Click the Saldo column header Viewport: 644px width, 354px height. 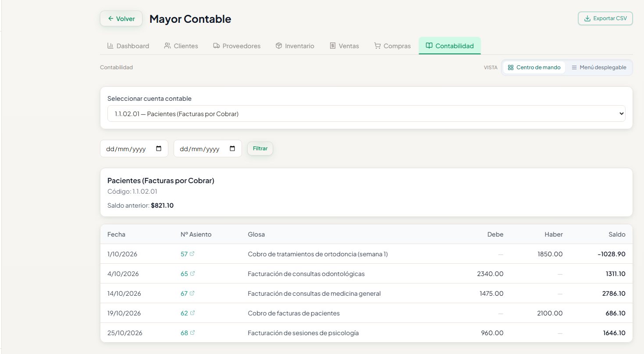[x=617, y=234]
